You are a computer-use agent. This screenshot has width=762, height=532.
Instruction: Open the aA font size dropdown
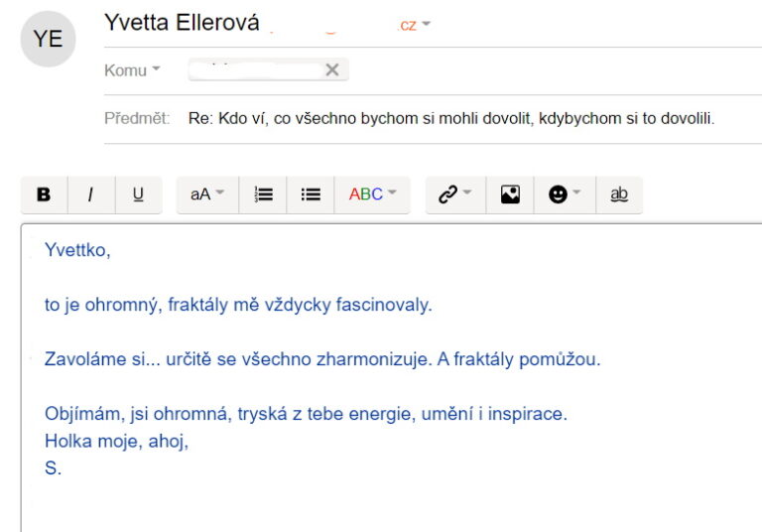[207, 195]
